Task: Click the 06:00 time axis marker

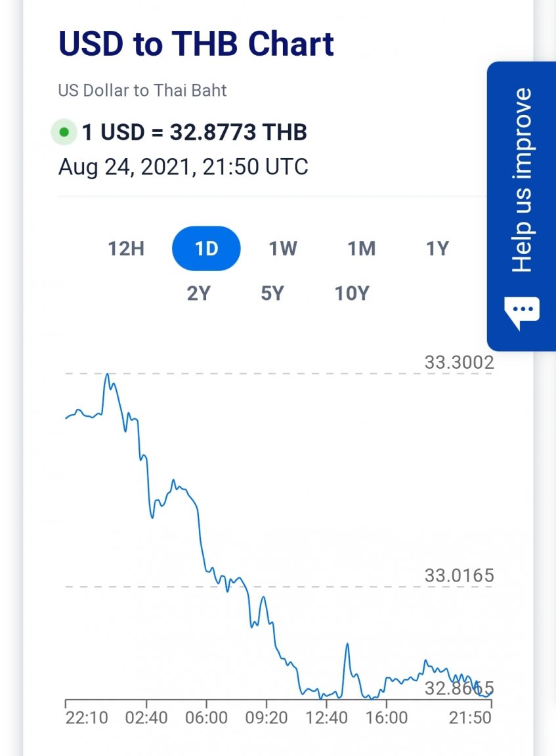Action: [206, 717]
